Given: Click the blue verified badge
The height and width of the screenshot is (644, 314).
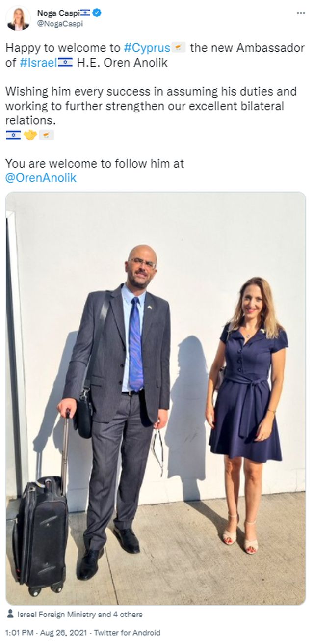Looking at the screenshot, I should click(x=97, y=13).
